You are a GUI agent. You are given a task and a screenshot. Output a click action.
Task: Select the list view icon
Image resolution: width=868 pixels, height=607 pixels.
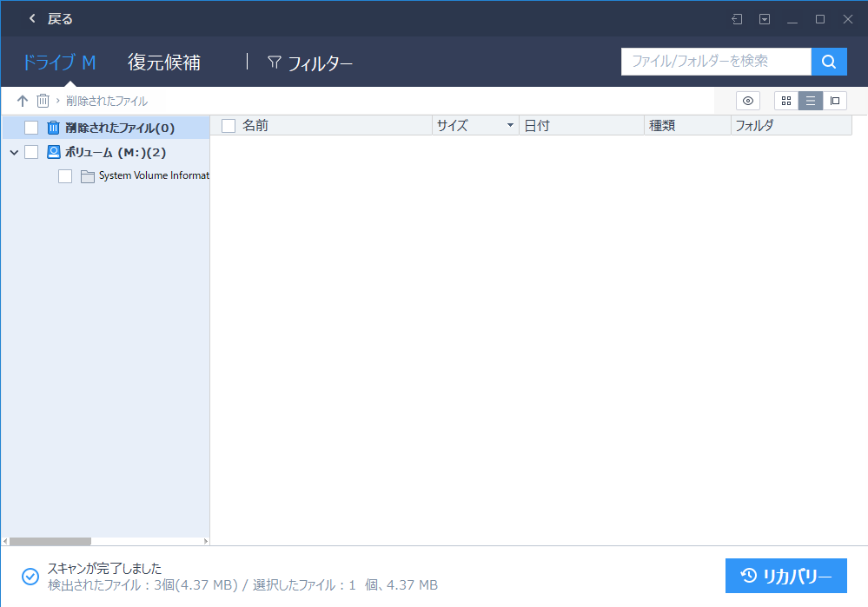click(x=810, y=101)
